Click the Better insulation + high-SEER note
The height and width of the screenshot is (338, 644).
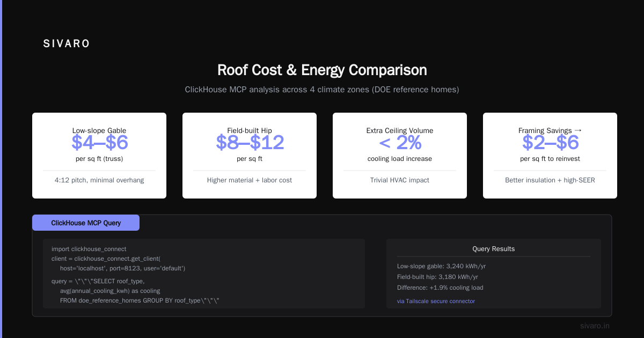tap(550, 180)
